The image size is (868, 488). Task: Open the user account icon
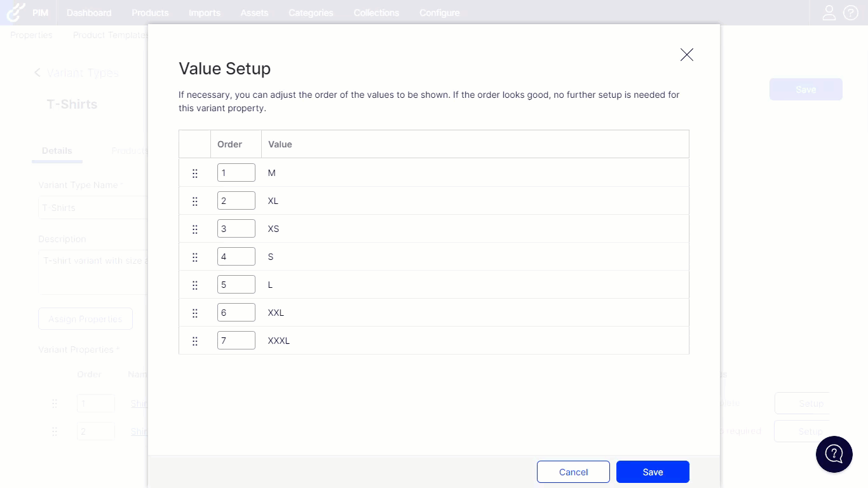click(829, 13)
